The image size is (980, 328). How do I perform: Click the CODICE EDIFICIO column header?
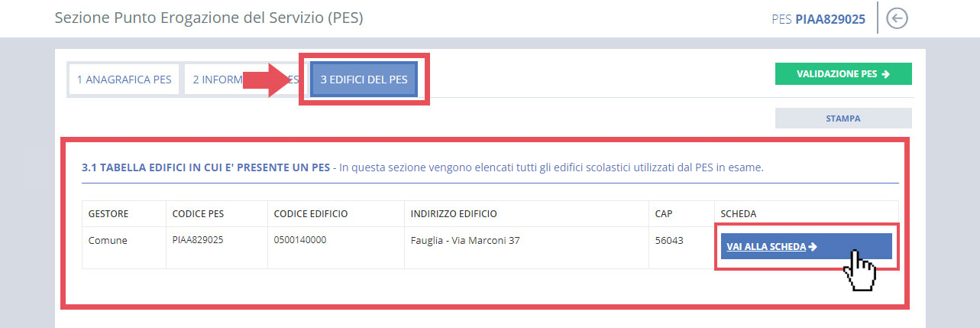pos(311,213)
